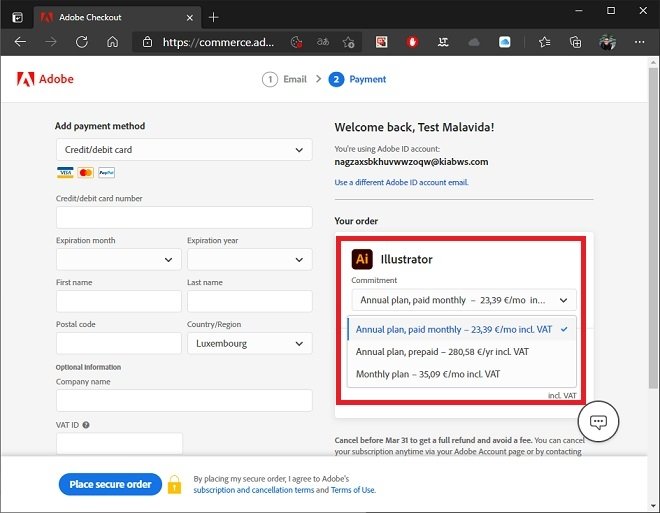Open the Expiration month dropdown

(x=119, y=259)
